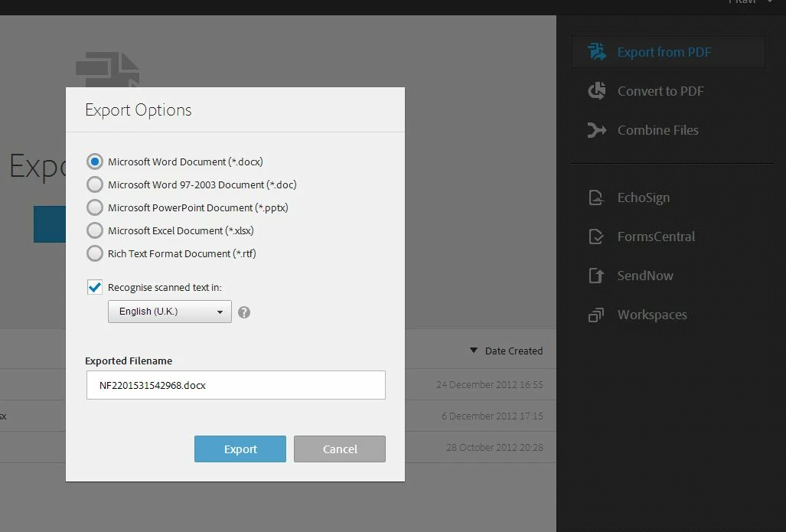Open Export from PDF menu item
The width and height of the screenshot is (786, 532).
pyautogui.click(x=669, y=51)
